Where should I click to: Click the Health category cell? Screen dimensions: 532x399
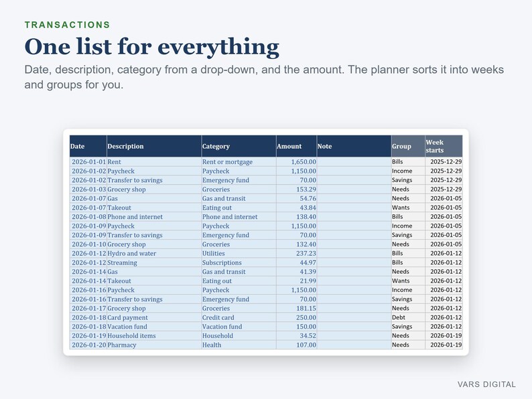(239, 345)
